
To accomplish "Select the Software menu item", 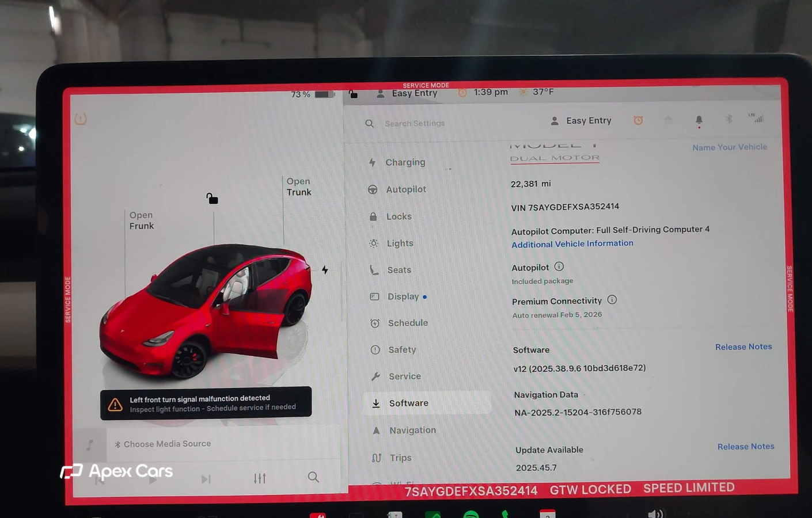I will [427, 403].
